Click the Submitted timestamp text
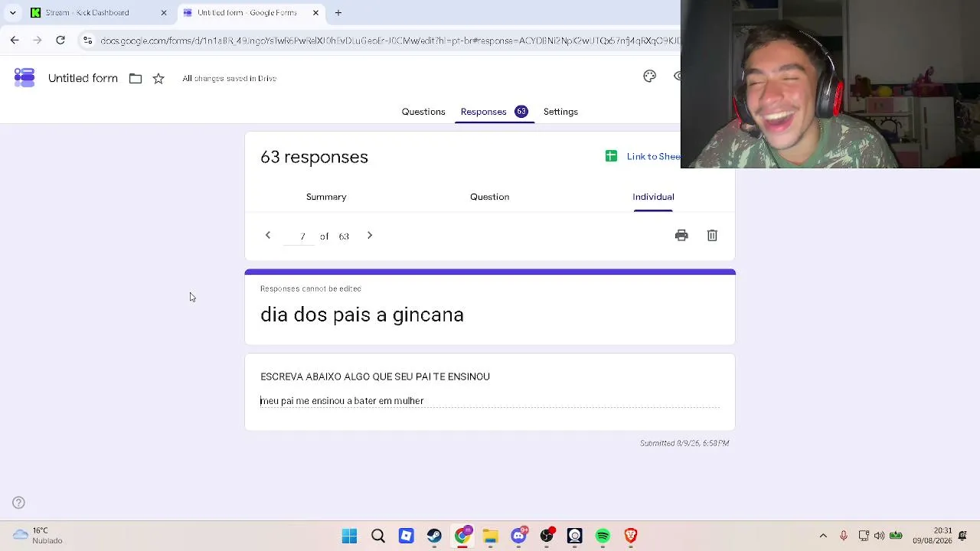Image resolution: width=980 pixels, height=551 pixels. pyautogui.click(x=684, y=443)
